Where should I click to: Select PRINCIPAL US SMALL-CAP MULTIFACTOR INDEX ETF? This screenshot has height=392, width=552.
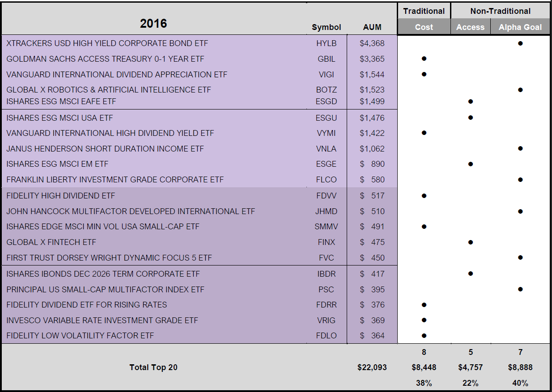pos(105,290)
